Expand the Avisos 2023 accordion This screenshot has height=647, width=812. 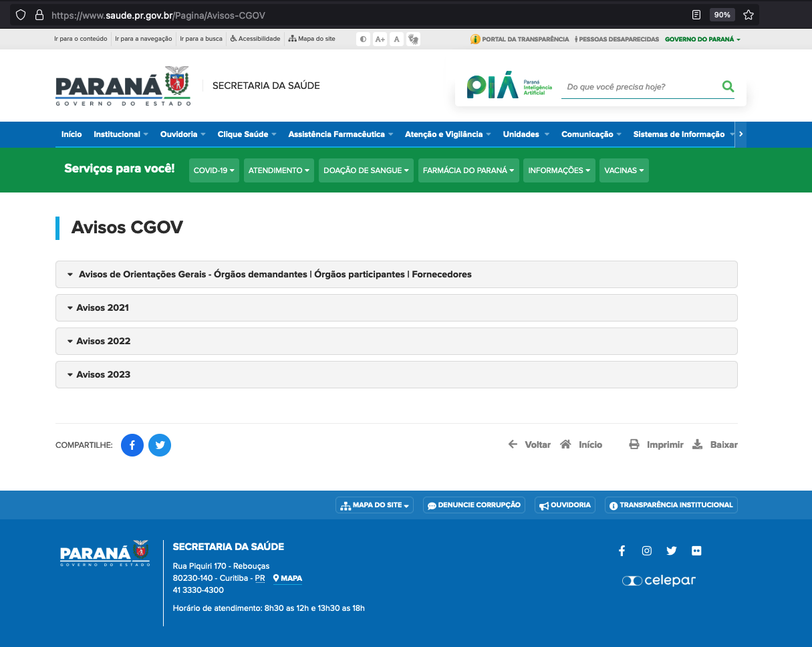point(103,375)
